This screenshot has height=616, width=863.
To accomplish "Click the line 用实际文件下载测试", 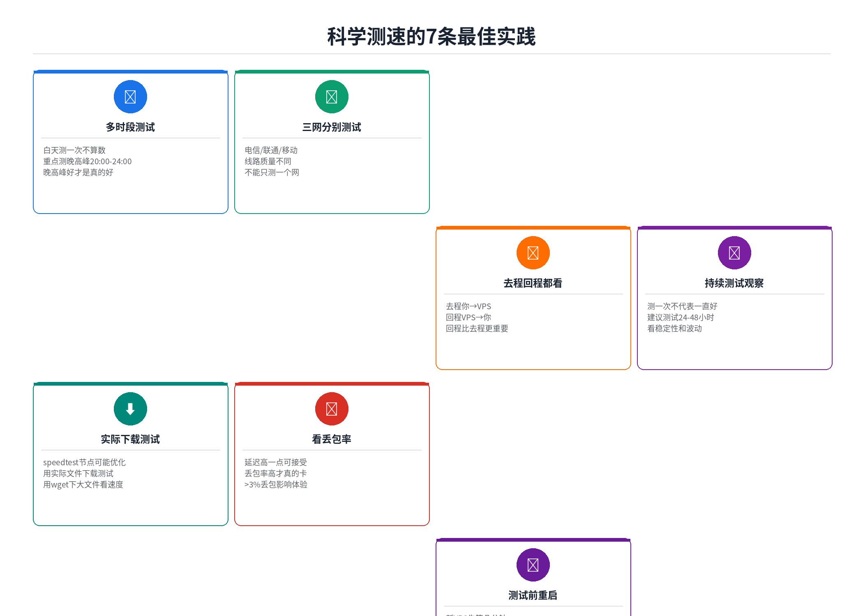I will (x=78, y=473).
